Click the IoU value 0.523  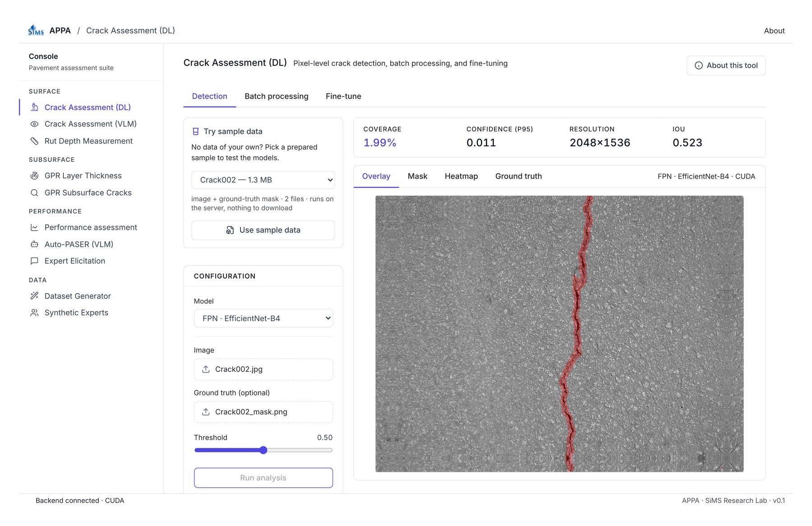click(x=687, y=143)
